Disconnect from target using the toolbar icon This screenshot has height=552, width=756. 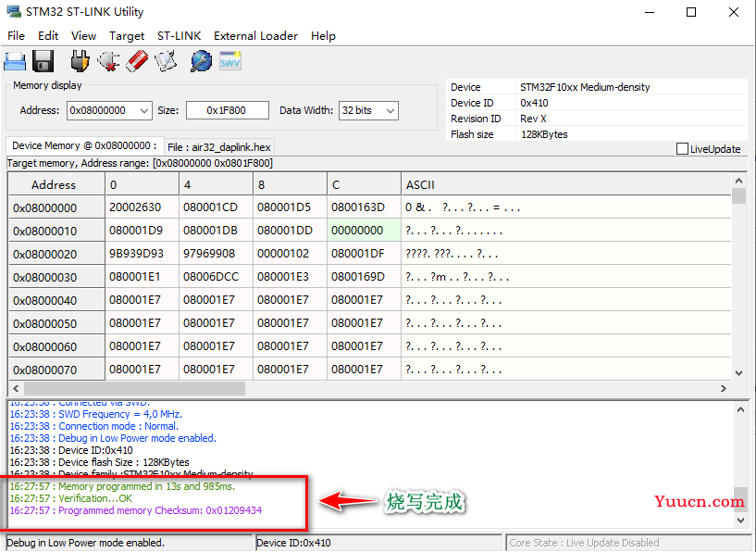(x=108, y=62)
